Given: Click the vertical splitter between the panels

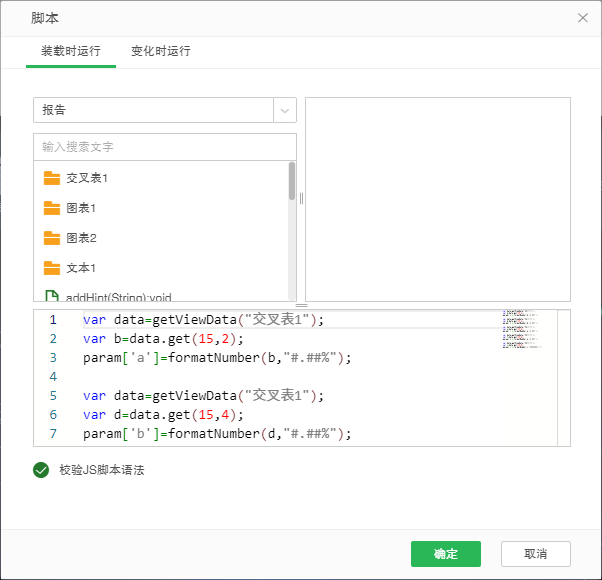Looking at the screenshot, I should point(301,199).
